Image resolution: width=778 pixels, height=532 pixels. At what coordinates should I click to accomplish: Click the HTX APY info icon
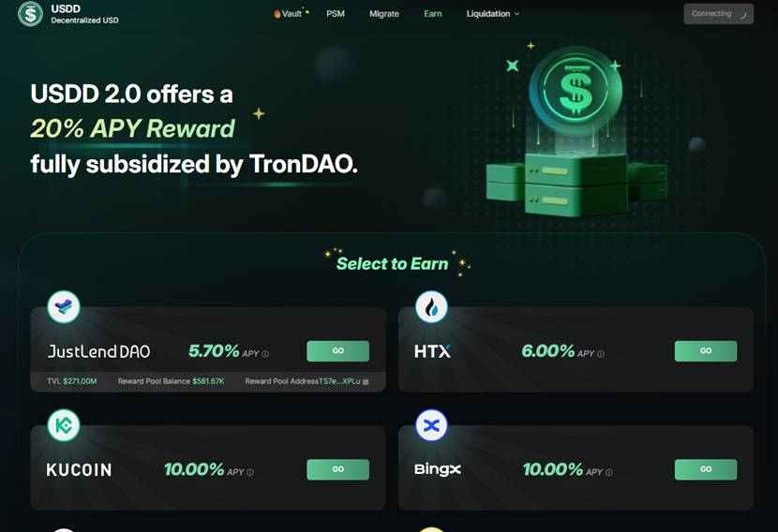(601, 354)
